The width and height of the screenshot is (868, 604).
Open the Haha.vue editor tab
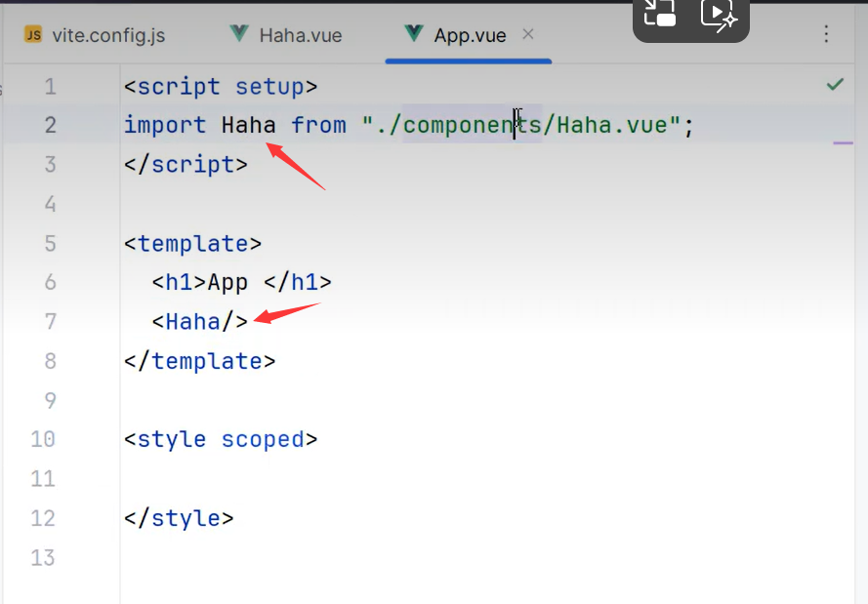tap(286, 35)
